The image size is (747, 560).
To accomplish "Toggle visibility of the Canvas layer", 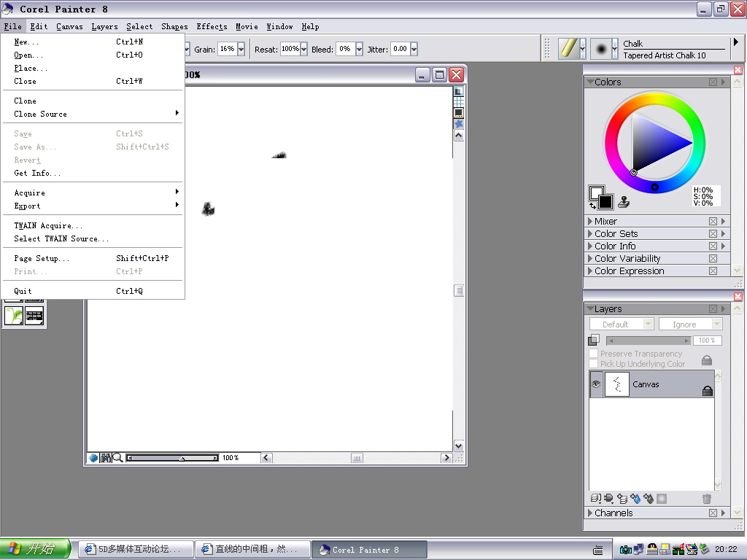I will tap(596, 384).
